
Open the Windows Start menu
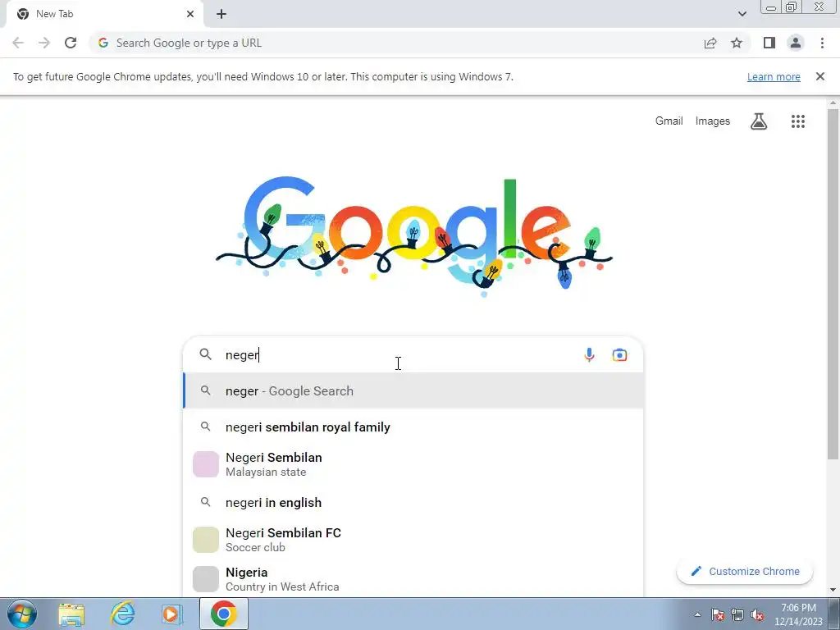22,614
